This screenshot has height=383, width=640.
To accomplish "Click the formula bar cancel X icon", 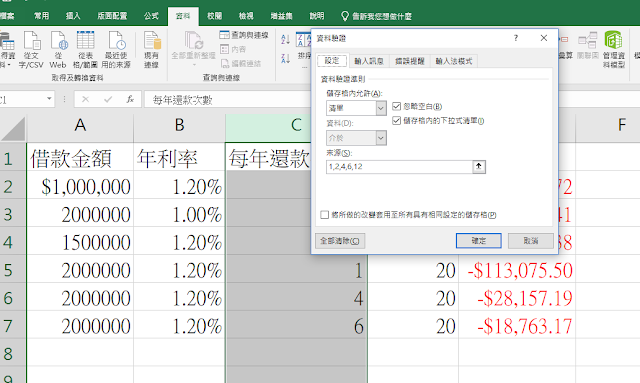I will click(x=85, y=99).
